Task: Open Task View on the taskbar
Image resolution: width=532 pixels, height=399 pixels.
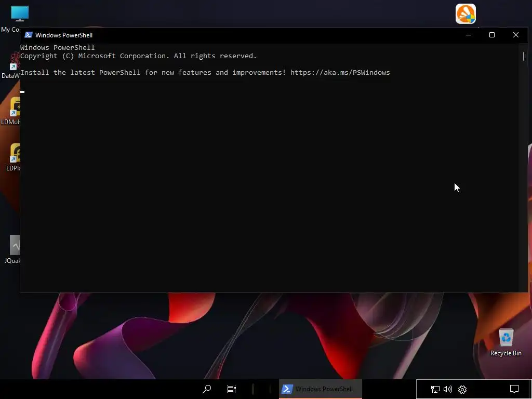Action: coord(231,389)
